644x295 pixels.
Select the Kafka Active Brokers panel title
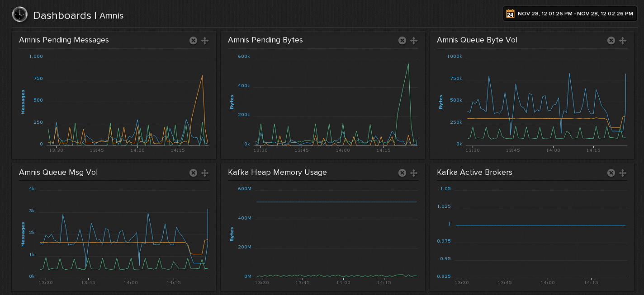(x=474, y=173)
